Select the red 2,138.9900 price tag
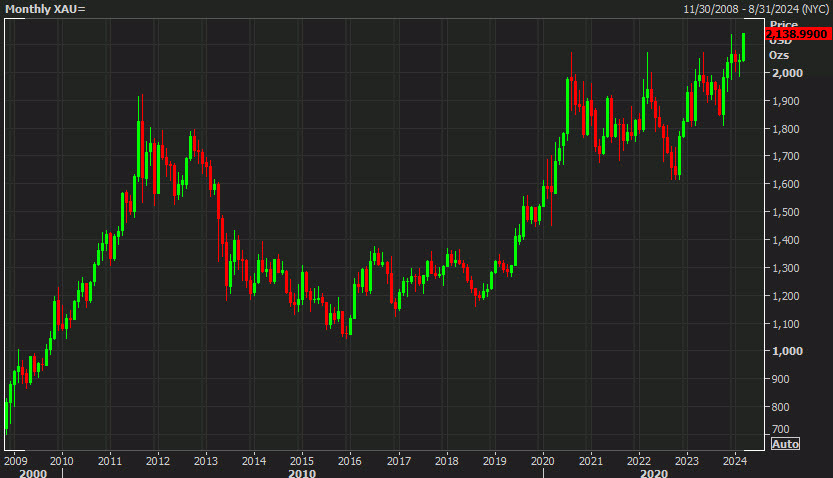 coord(796,34)
